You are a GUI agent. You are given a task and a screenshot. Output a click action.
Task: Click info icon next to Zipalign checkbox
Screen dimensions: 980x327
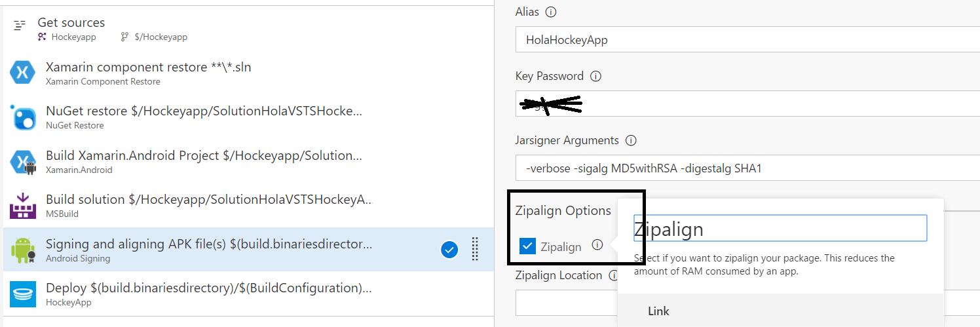click(597, 245)
